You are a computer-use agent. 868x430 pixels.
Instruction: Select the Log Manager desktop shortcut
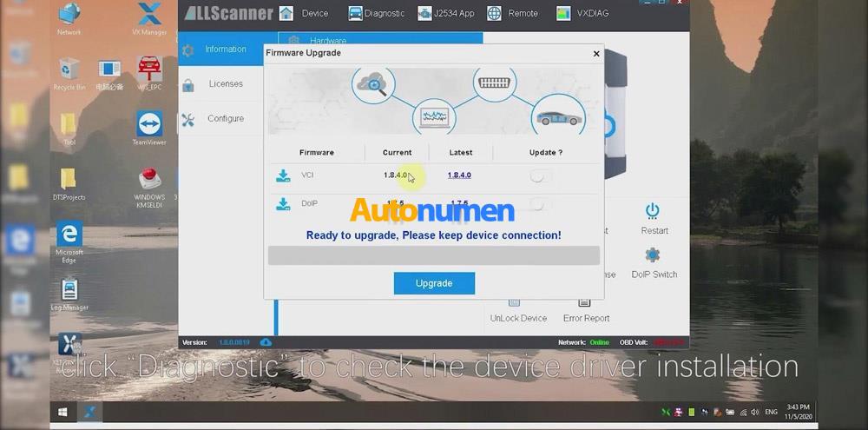tap(69, 294)
